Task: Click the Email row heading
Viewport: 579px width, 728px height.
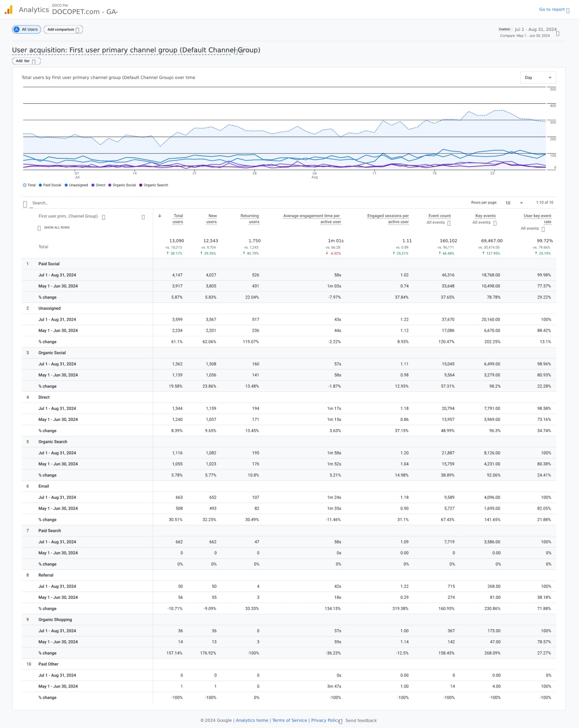Action: (44, 486)
